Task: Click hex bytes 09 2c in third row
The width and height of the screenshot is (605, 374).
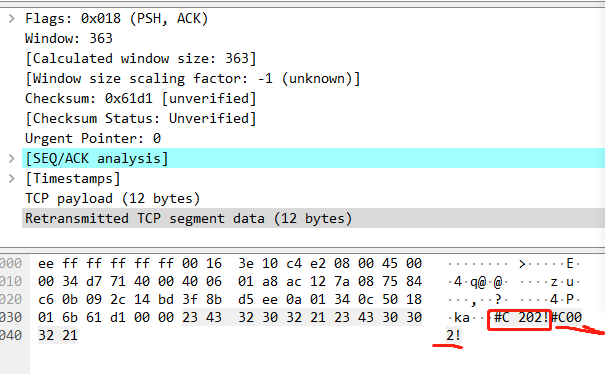Action: [x=106, y=300]
